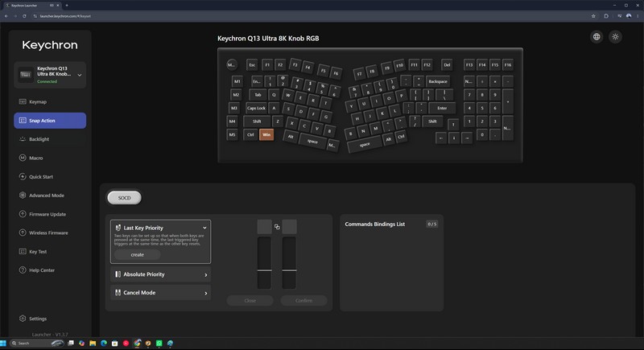Image resolution: width=644 pixels, height=350 pixels.
Task: Open the browser profile avatar
Action: (629, 16)
